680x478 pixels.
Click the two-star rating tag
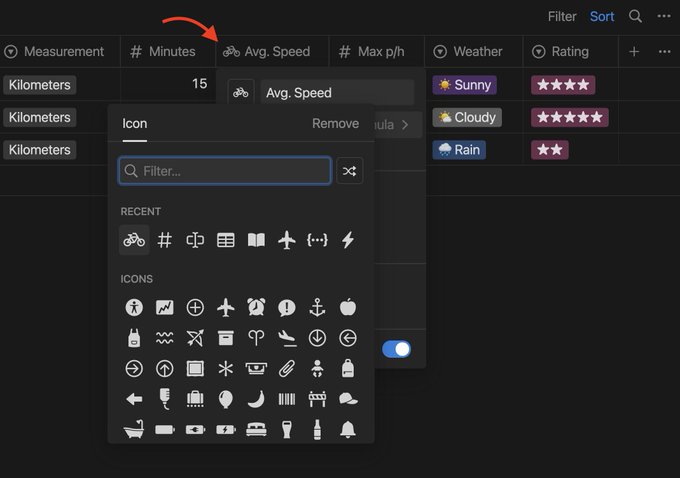[x=549, y=150]
